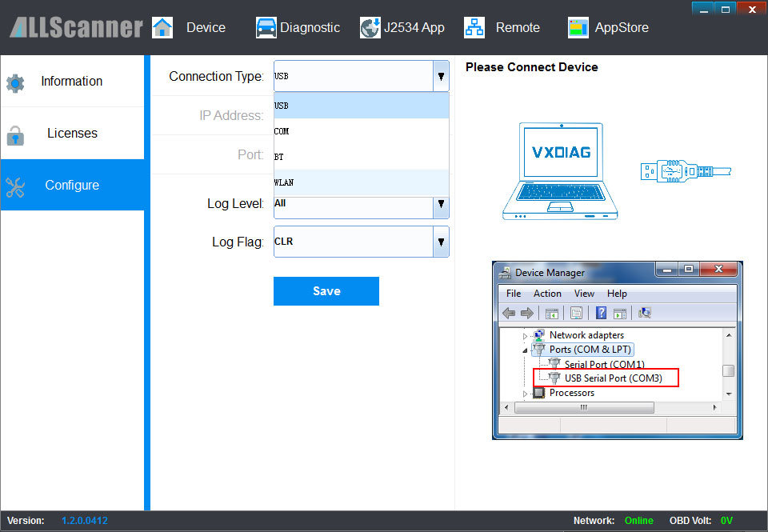
Task: Toggle console tree icon in Device Manager
Action: point(551,313)
